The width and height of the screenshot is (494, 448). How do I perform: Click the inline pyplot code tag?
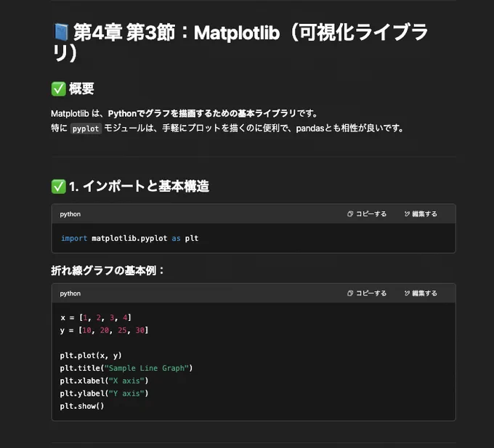[86, 129]
